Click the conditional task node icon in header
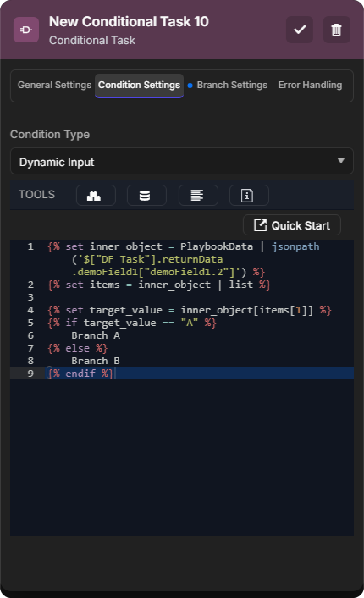 pyautogui.click(x=26, y=30)
